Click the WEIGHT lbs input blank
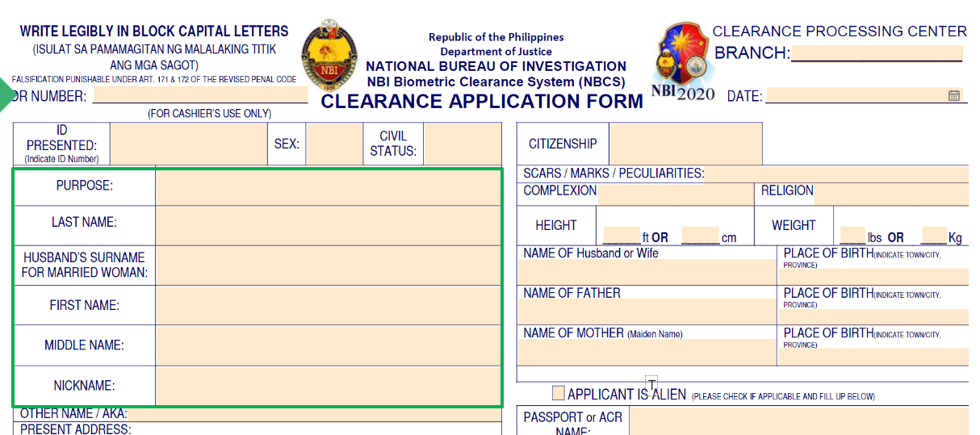The width and height of the screenshot is (980, 435). (x=852, y=236)
